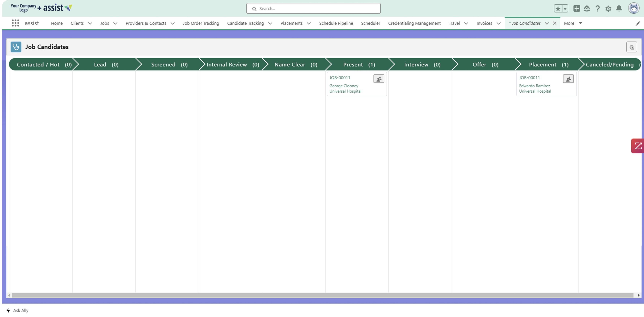Open Universal Hospital under Edwardo Ramirez
The width and height of the screenshot is (644, 317).
pyautogui.click(x=535, y=91)
